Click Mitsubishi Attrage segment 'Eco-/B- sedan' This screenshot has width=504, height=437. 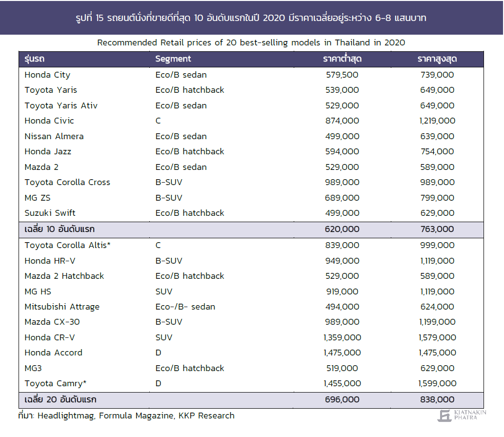point(185,307)
